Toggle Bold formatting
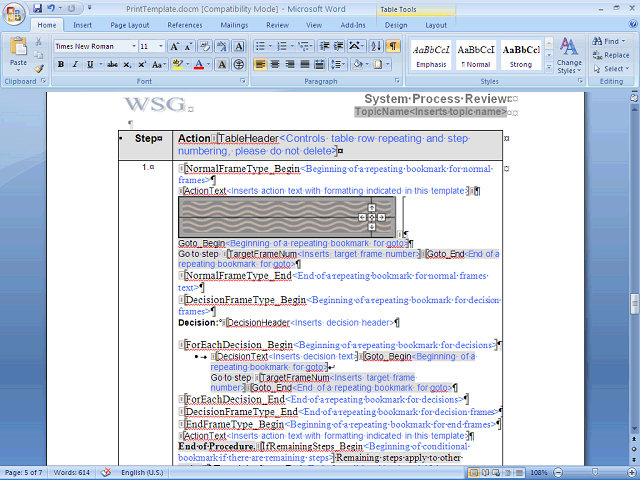 tap(61, 64)
